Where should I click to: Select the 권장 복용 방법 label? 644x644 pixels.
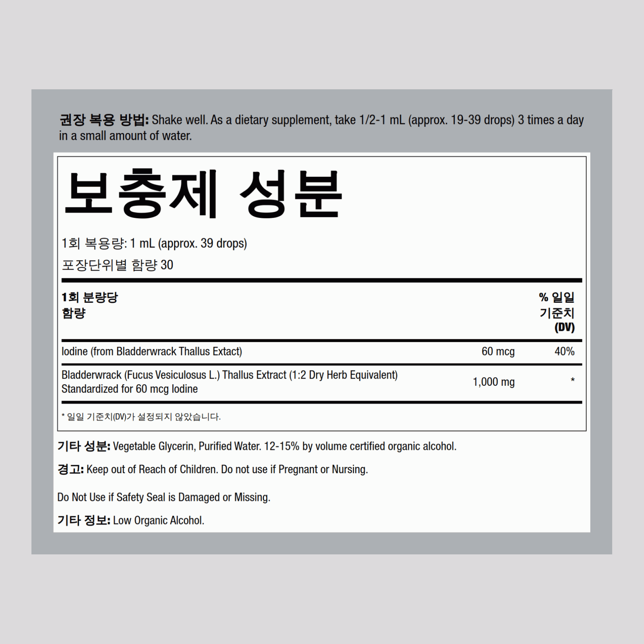coord(104,120)
